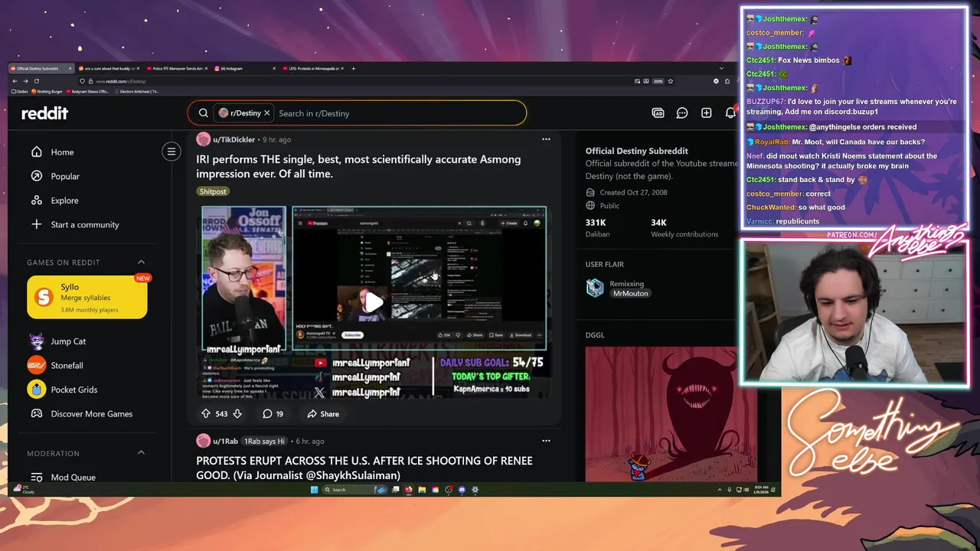Collapse the Reddit sidebar with the menu toggle

tap(171, 152)
